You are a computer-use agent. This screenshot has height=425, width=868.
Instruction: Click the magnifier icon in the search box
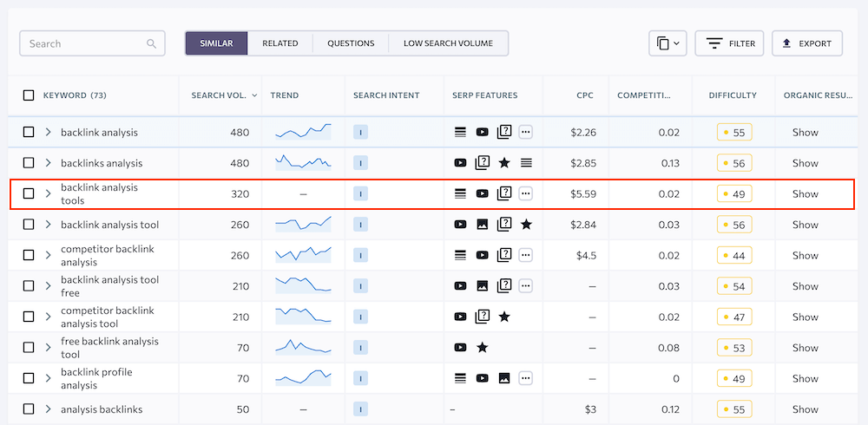point(152,43)
